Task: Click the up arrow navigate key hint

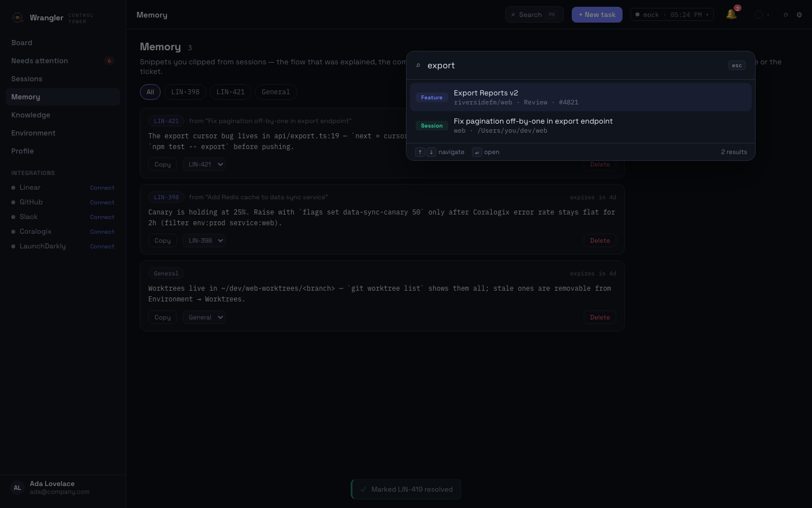Action: (420, 152)
